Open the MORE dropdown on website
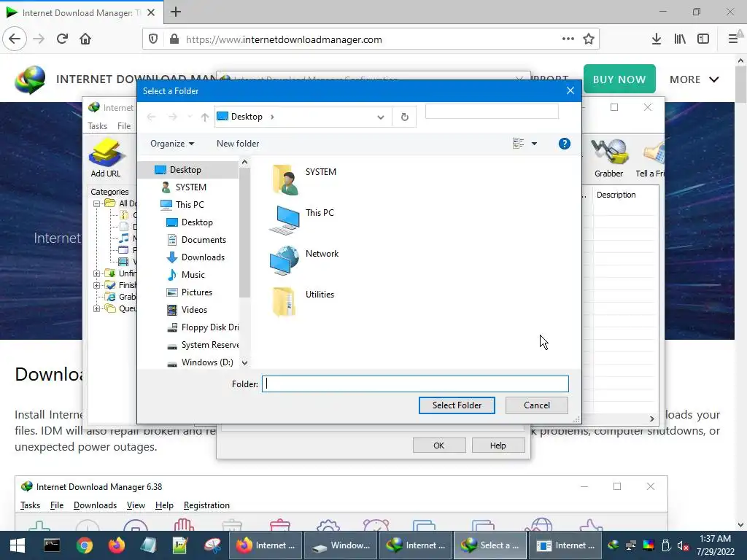 coord(694,79)
